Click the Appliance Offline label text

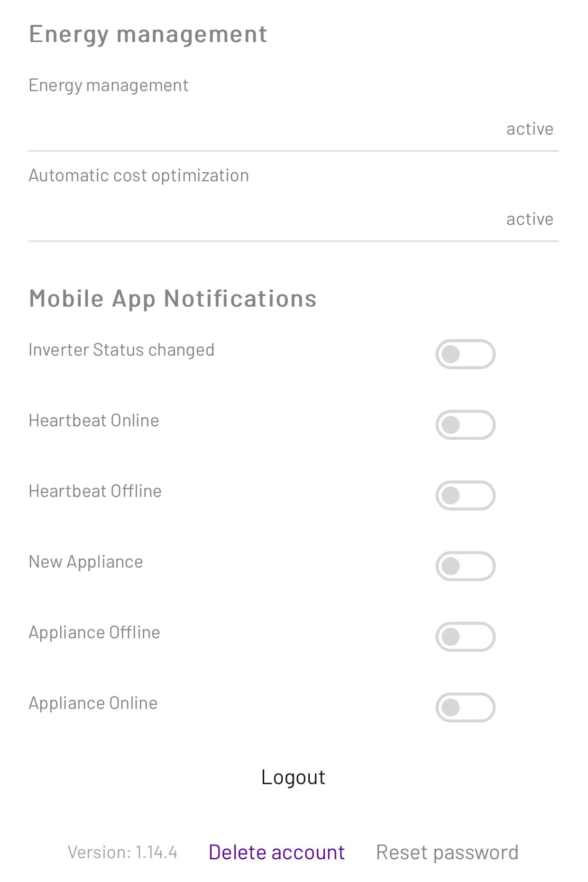(x=94, y=633)
